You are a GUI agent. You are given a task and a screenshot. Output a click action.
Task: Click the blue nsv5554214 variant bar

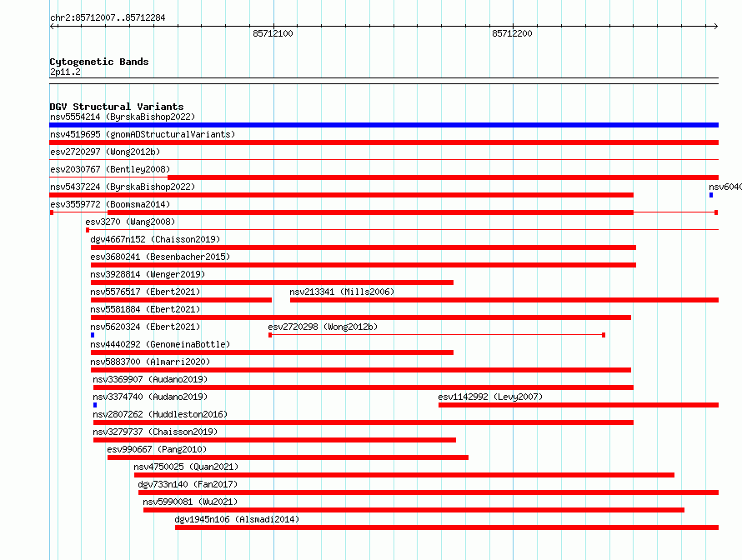tap(384, 125)
